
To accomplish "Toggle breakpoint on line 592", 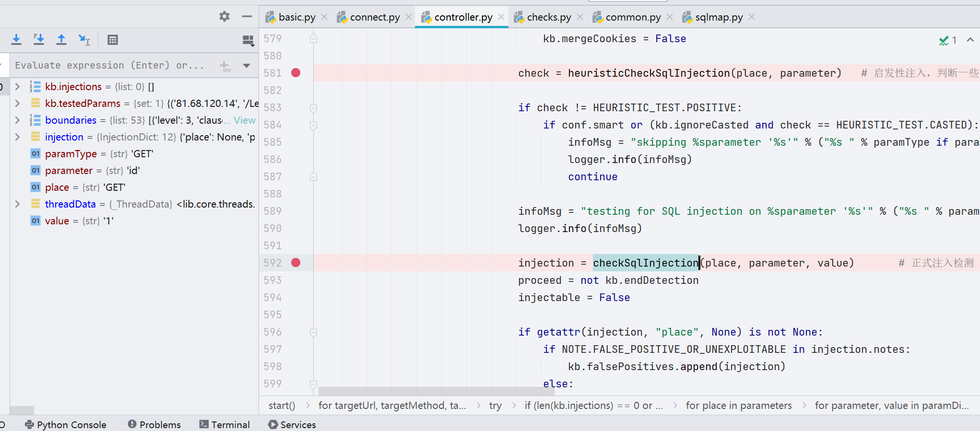I will pos(296,263).
